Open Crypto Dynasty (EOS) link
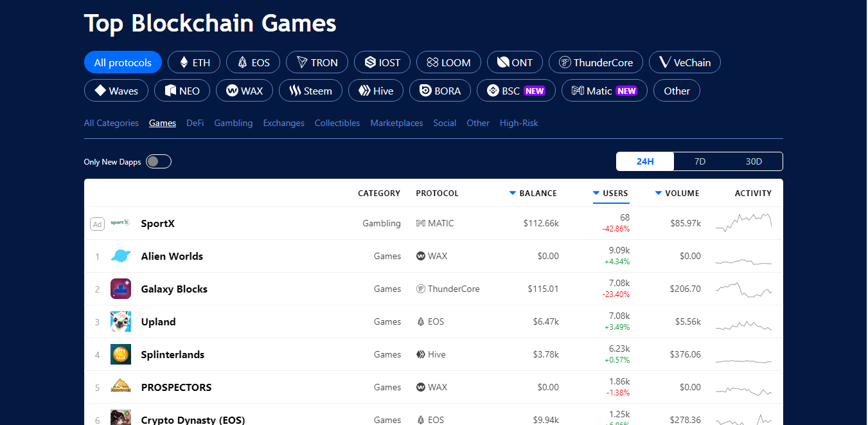Screen dimensions: 868x425 click(193, 420)
